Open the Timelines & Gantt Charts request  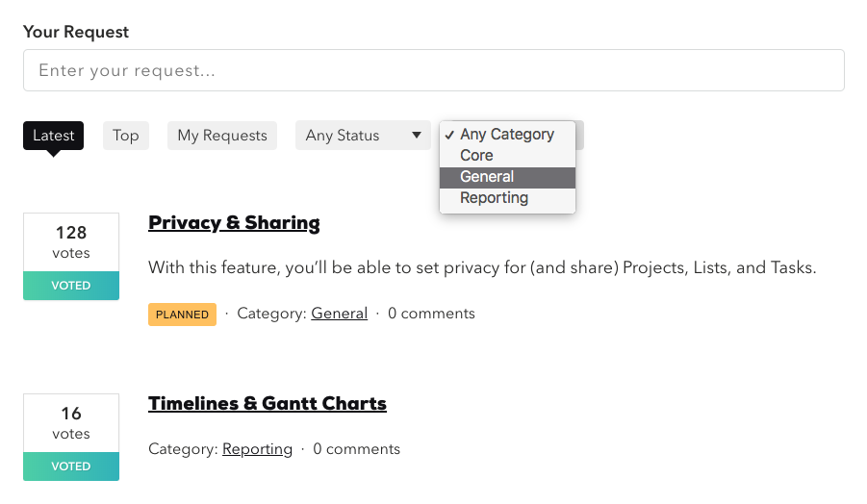pos(268,404)
